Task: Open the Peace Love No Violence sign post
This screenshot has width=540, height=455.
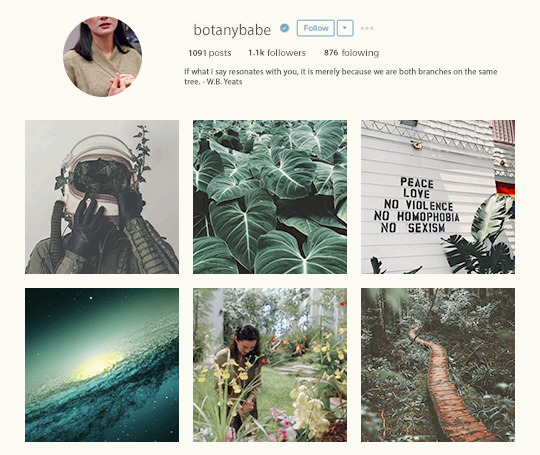Action: [x=438, y=197]
